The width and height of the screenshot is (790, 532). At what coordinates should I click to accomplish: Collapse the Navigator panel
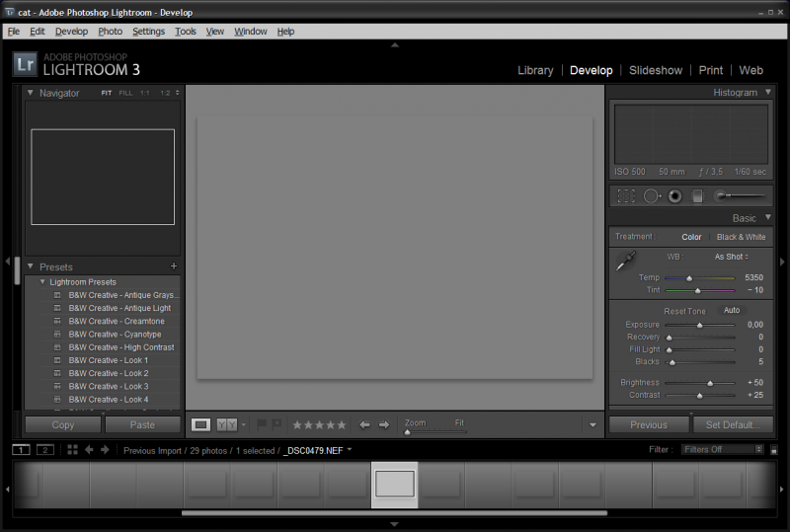[x=31, y=93]
